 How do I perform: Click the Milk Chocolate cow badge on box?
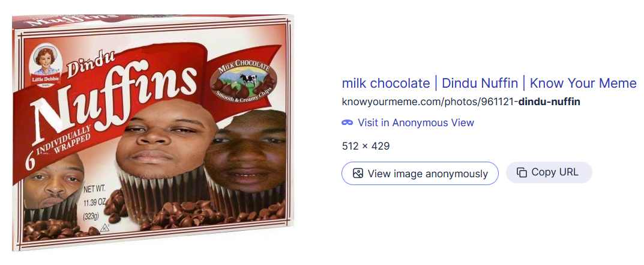coord(243,82)
